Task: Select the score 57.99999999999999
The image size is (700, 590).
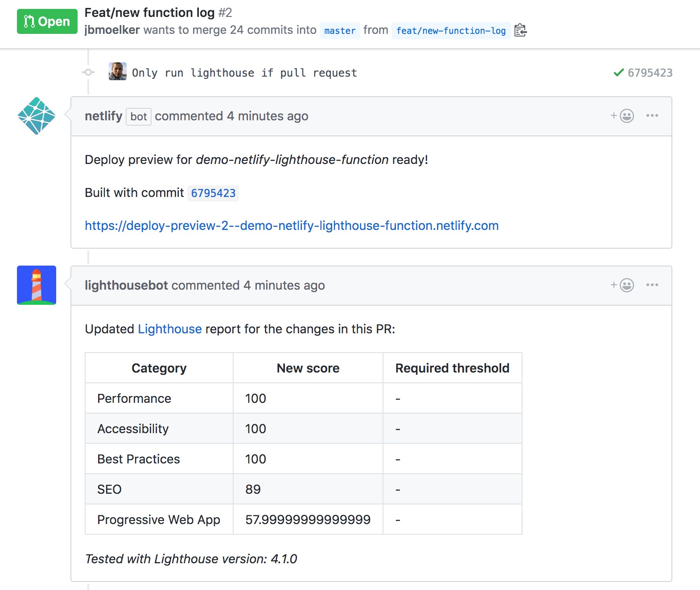Action: 308,520
